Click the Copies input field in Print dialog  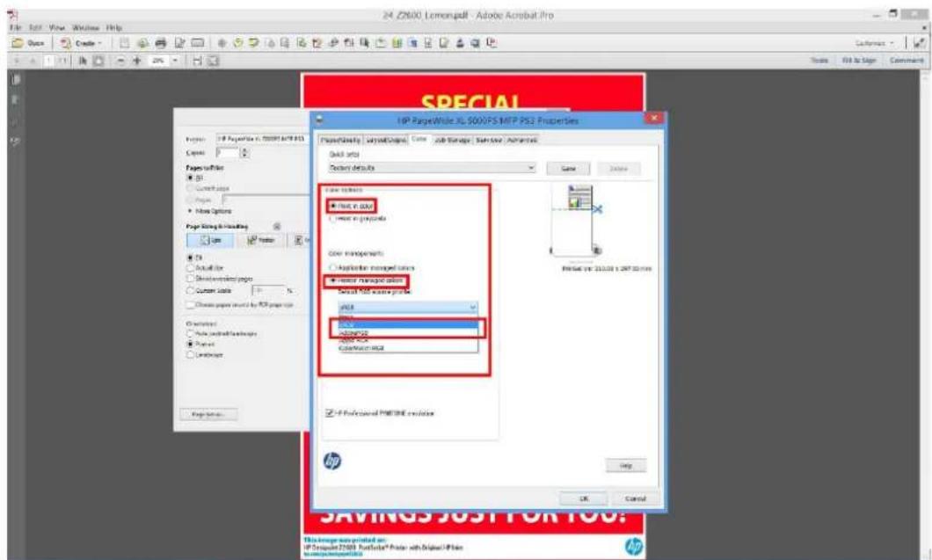227,153
